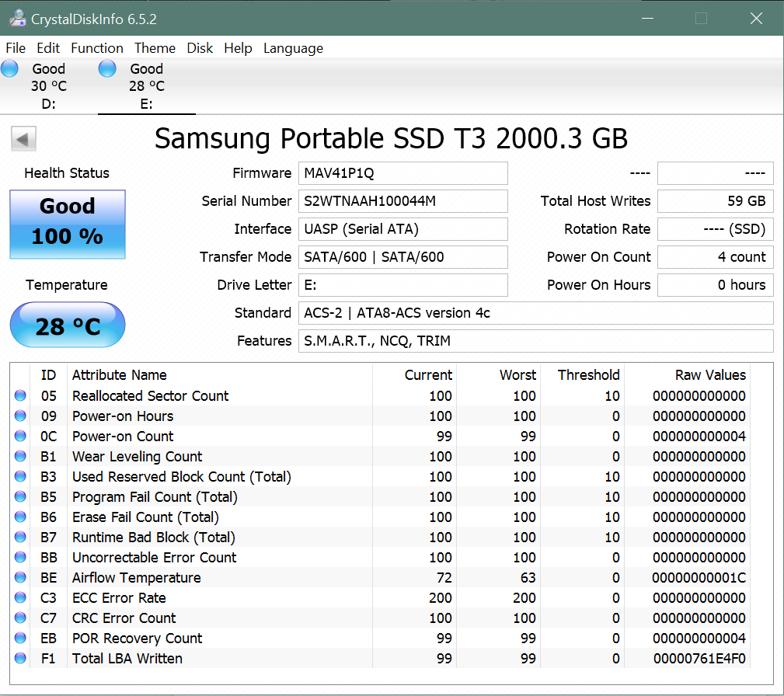The image size is (784, 696).
Task: Click the Firmware value field MAV41P1Q
Action: click(402, 173)
